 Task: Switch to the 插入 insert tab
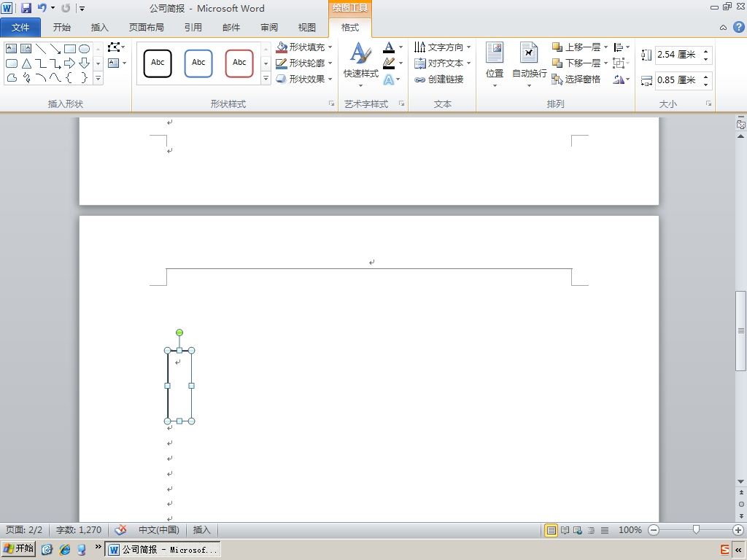[99, 28]
